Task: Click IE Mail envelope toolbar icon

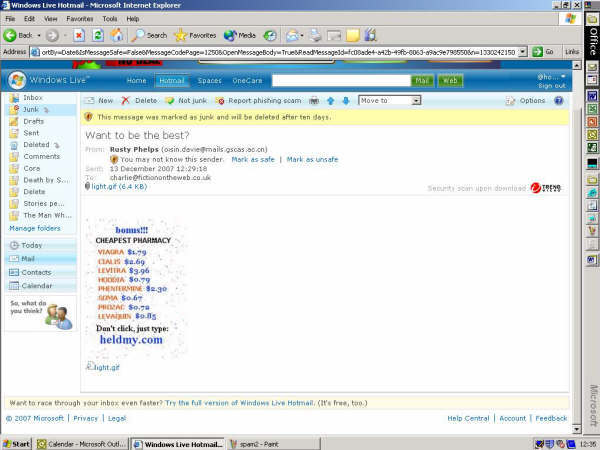Action: coord(292,36)
